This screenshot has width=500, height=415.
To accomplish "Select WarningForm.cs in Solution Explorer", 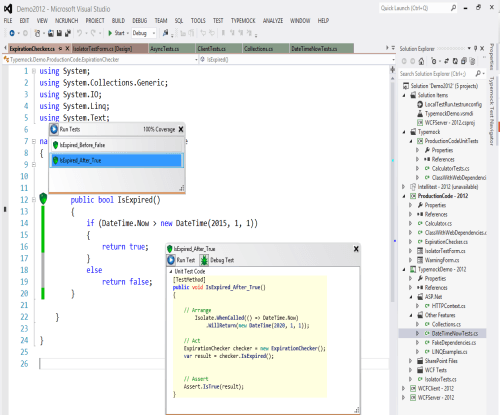I will 442,260.
